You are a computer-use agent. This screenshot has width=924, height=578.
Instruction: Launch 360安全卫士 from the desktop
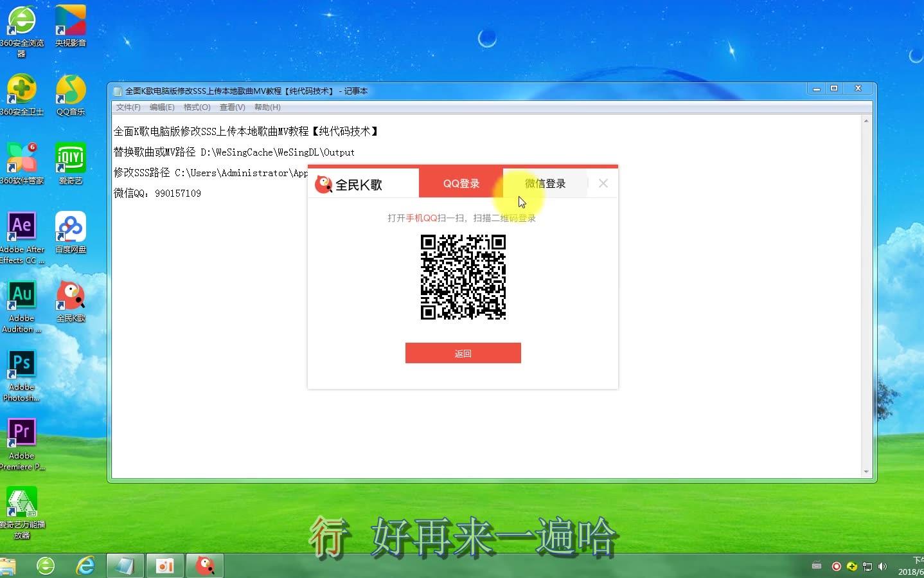pyautogui.click(x=22, y=95)
